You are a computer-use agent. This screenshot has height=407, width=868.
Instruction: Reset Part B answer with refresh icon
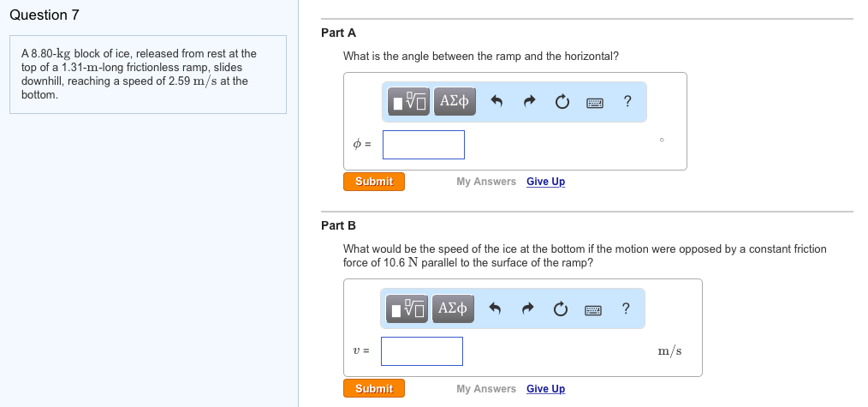(x=561, y=308)
